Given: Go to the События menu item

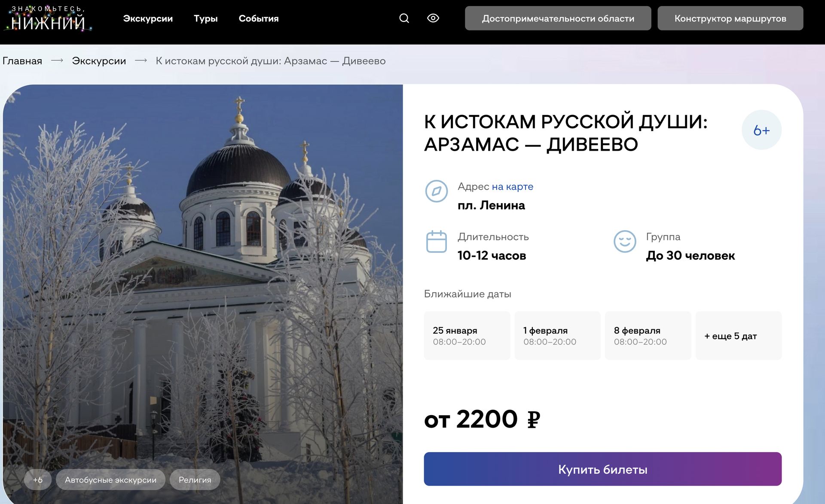Looking at the screenshot, I should [x=258, y=18].
